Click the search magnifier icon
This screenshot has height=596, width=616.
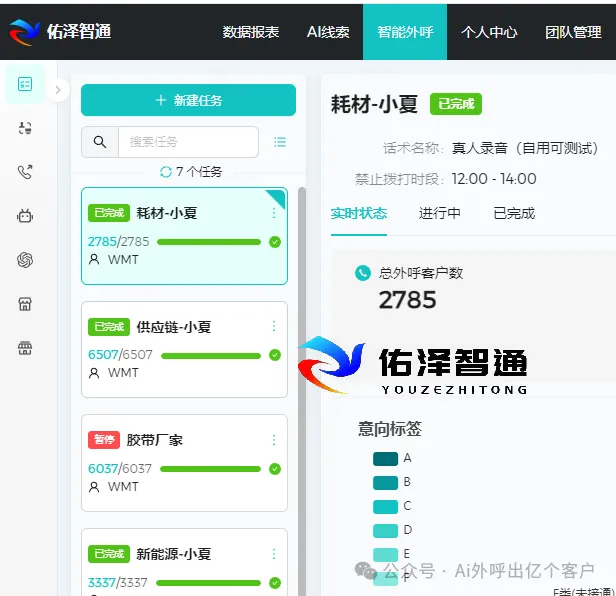100,142
